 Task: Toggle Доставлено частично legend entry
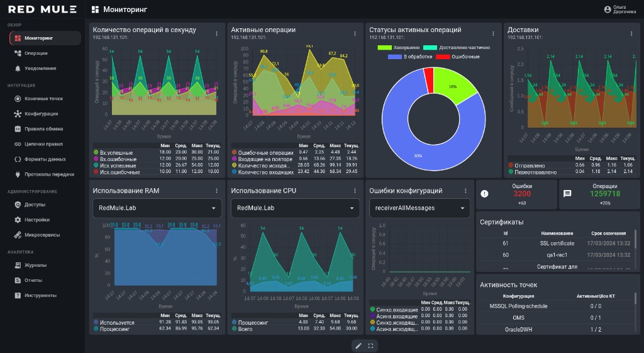pyautogui.click(x=457, y=48)
